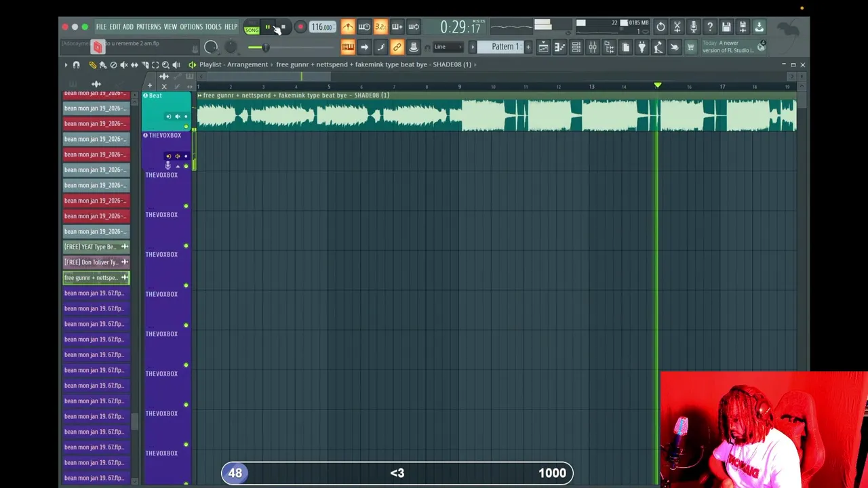
Task: Mute the Beat track green light
Action: [x=186, y=127]
